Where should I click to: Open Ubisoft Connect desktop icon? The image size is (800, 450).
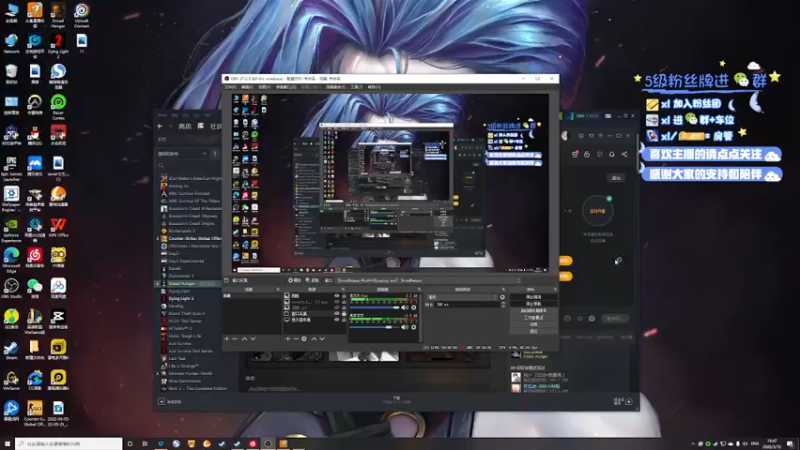(81, 16)
